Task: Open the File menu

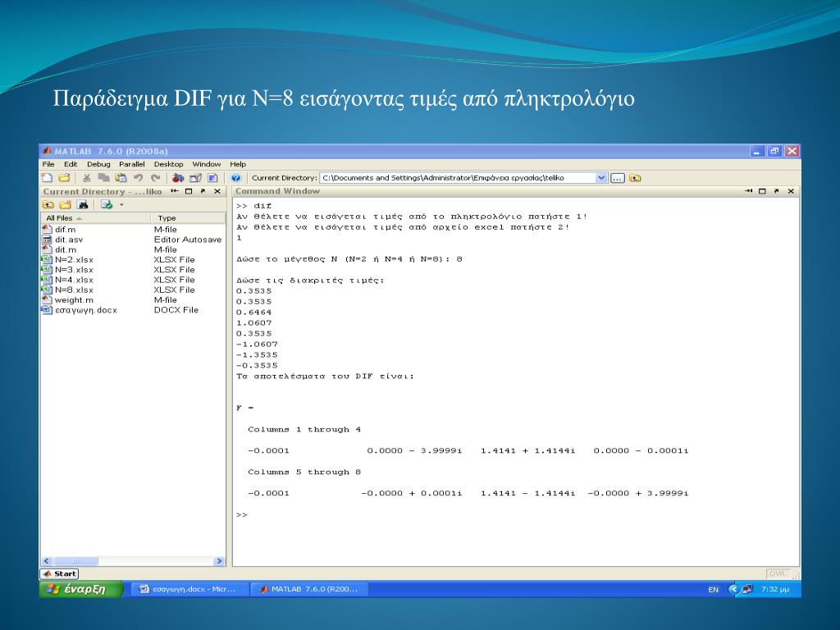Action: click(x=48, y=164)
